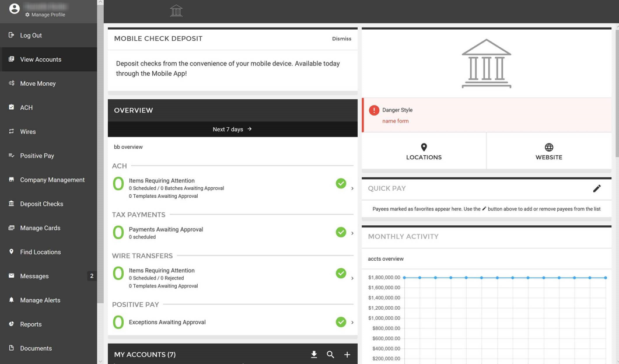Click Next 7 days overview range selector

coord(232,129)
